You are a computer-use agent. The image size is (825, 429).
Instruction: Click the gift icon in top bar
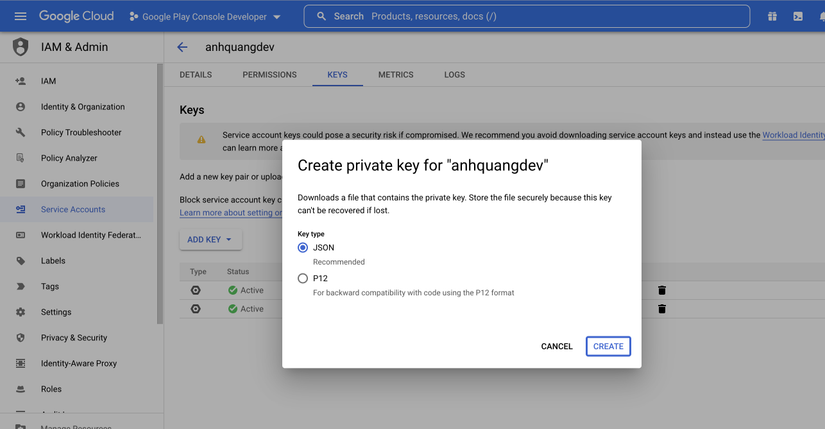[772, 16]
